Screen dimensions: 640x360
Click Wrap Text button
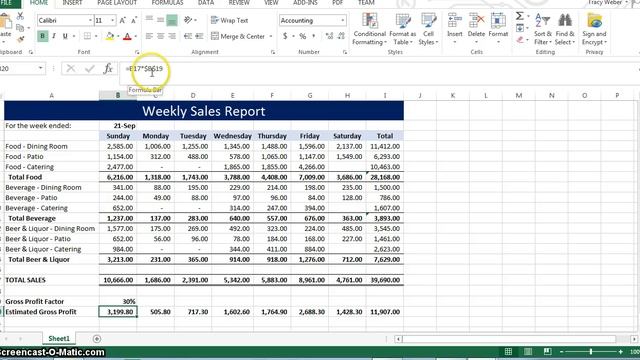(229, 20)
